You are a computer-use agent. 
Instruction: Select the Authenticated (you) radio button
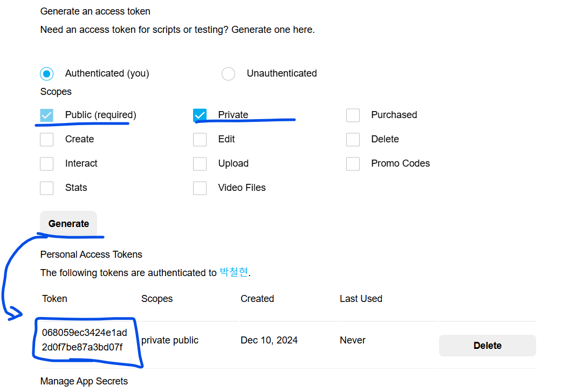pos(47,73)
